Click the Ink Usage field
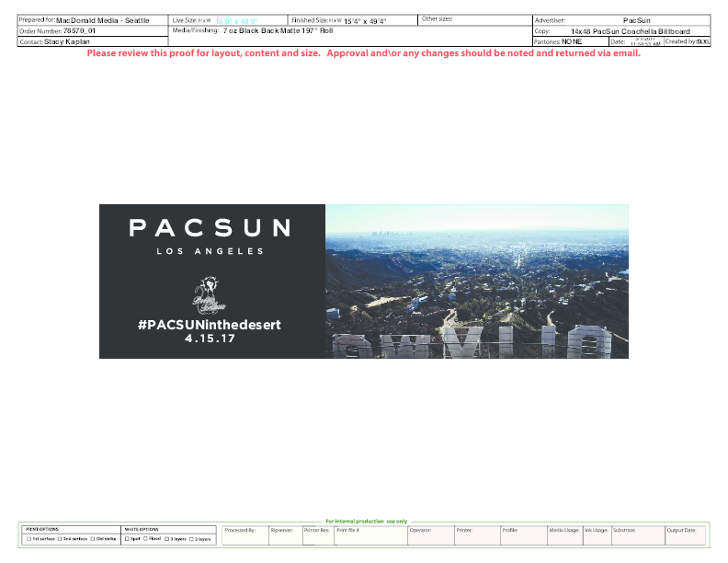 597,535
